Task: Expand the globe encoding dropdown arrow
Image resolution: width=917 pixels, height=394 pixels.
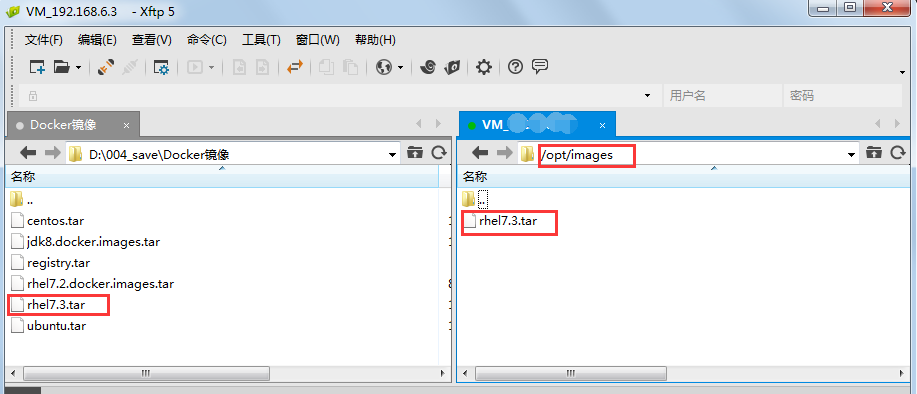Action: tap(401, 68)
